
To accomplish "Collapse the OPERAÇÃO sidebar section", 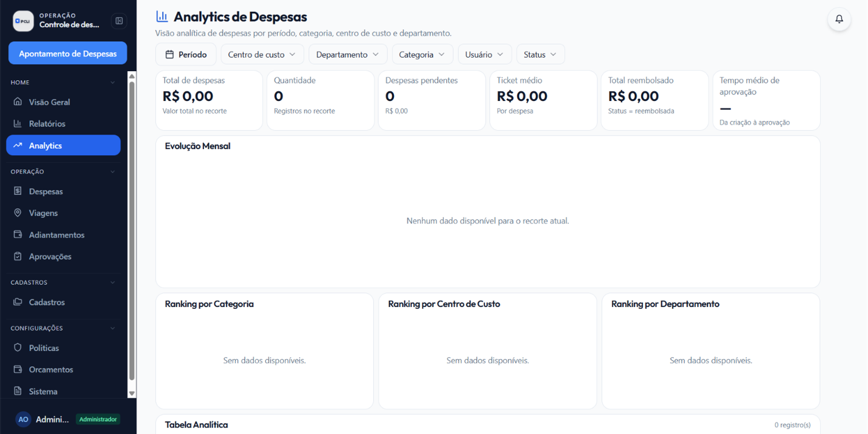I will pos(113,171).
